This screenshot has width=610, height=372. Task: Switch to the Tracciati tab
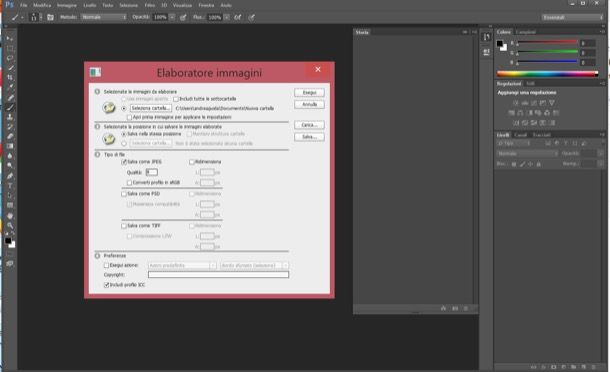click(541, 135)
